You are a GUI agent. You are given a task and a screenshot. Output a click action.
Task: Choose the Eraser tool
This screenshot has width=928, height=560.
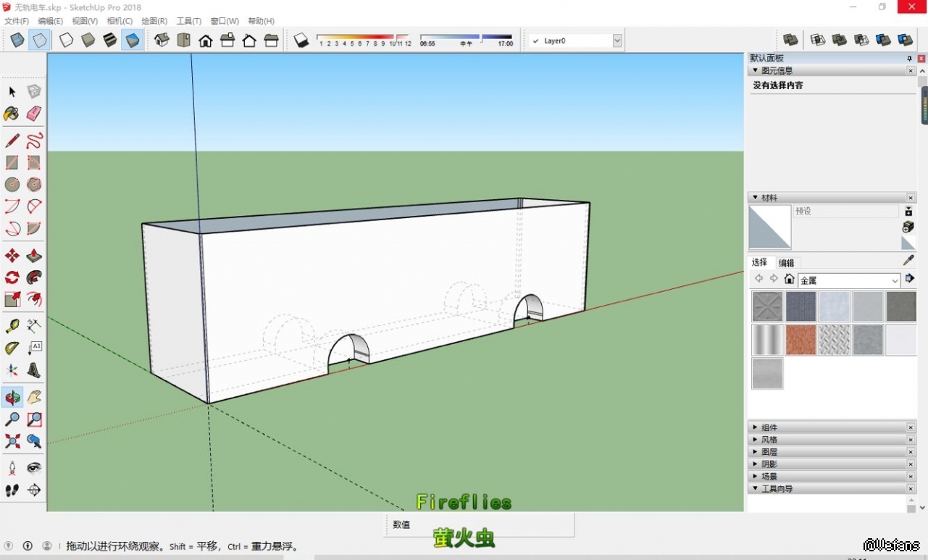[34, 114]
